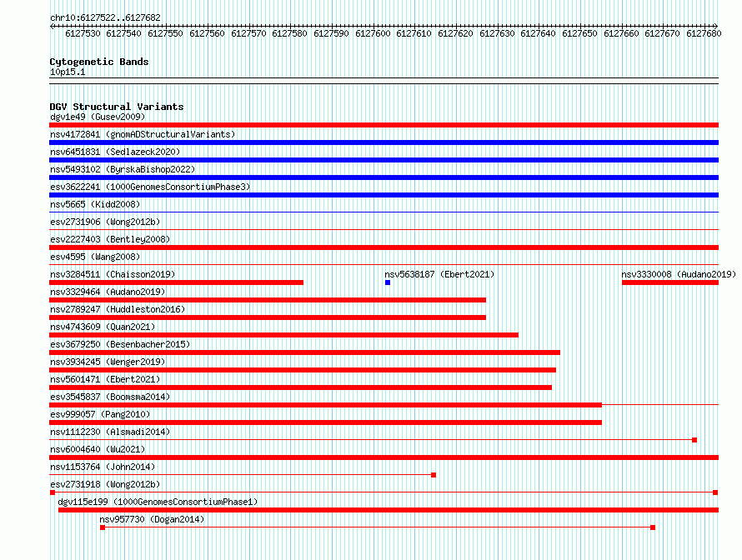The width and height of the screenshot is (742, 560).
Task: Select nsv4743609 (Quan2021) label
Action: click(103, 327)
